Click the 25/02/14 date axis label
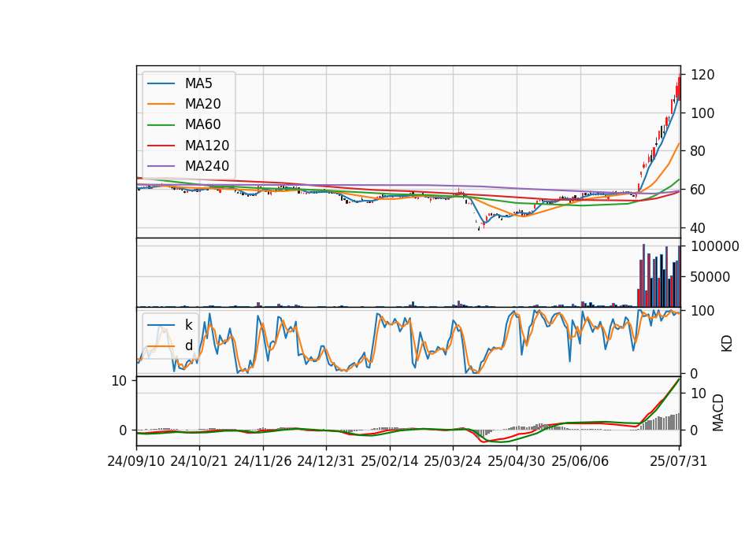 (x=390, y=461)
